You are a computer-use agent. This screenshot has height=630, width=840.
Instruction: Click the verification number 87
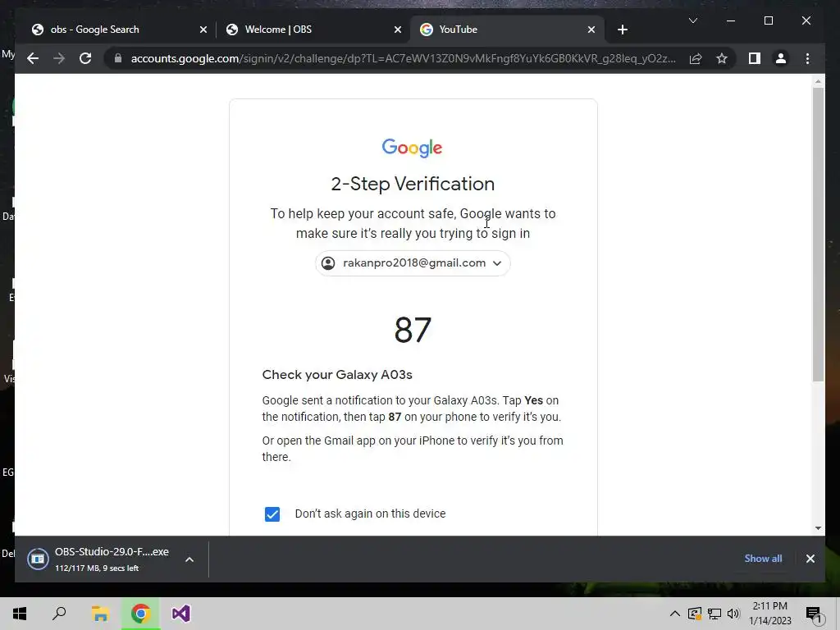pos(413,330)
